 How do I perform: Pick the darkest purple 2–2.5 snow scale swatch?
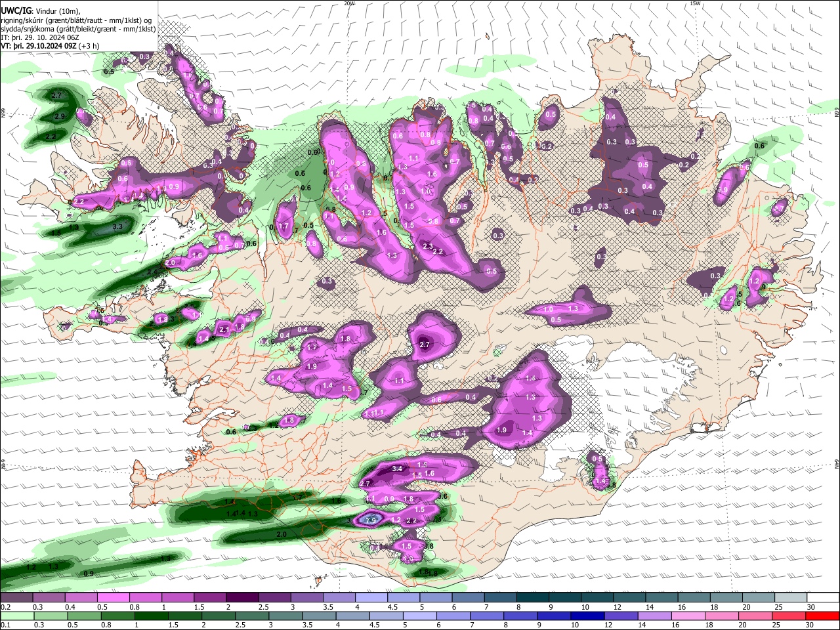point(242,597)
